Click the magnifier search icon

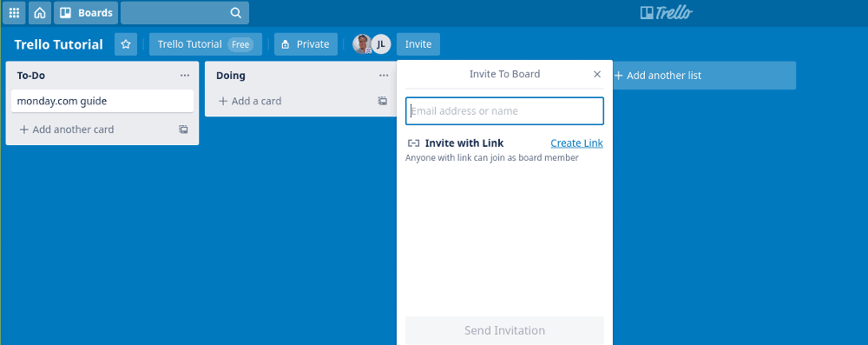(235, 13)
